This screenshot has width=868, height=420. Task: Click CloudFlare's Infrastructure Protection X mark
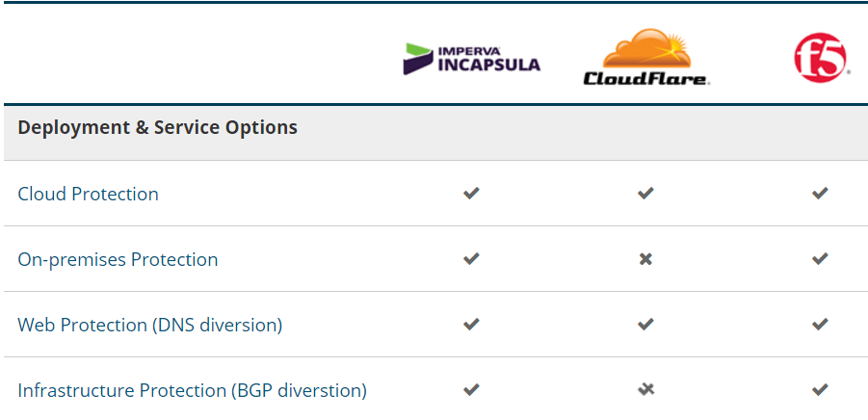pyautogui.click(x=645, y=390)
